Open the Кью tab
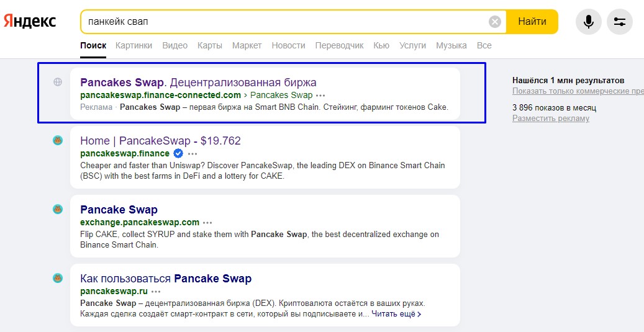The image size is (644, 332). click(381, 45)
